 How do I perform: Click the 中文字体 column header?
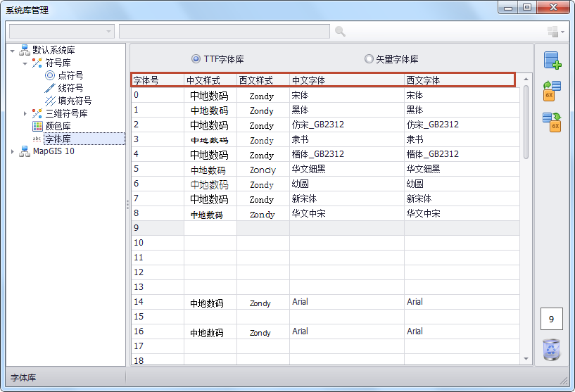point(346,80)
